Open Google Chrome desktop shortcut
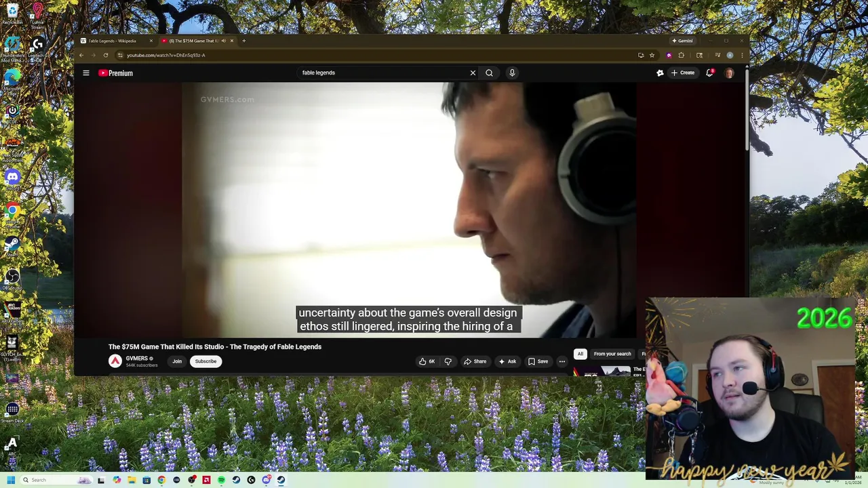This screenshot has width=868, height=488. pyautogui.click(x=12, y=213)
